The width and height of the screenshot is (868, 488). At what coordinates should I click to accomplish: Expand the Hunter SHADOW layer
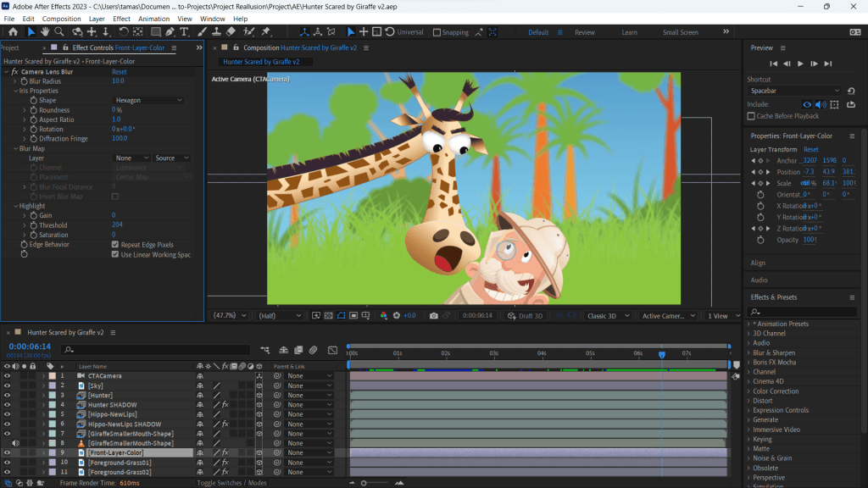[x=44, y=405]
